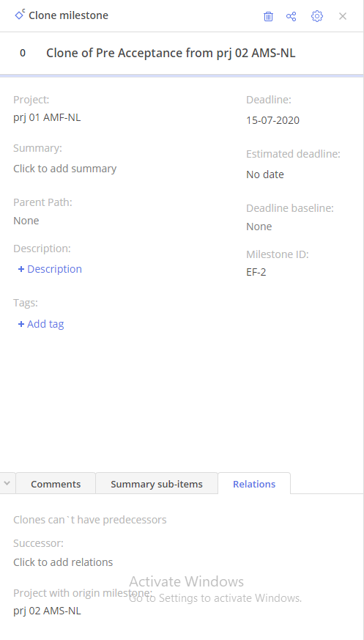Click the Parent Path None value
Image resolution: width=364 pixels, height=640 pixels.
26,221
